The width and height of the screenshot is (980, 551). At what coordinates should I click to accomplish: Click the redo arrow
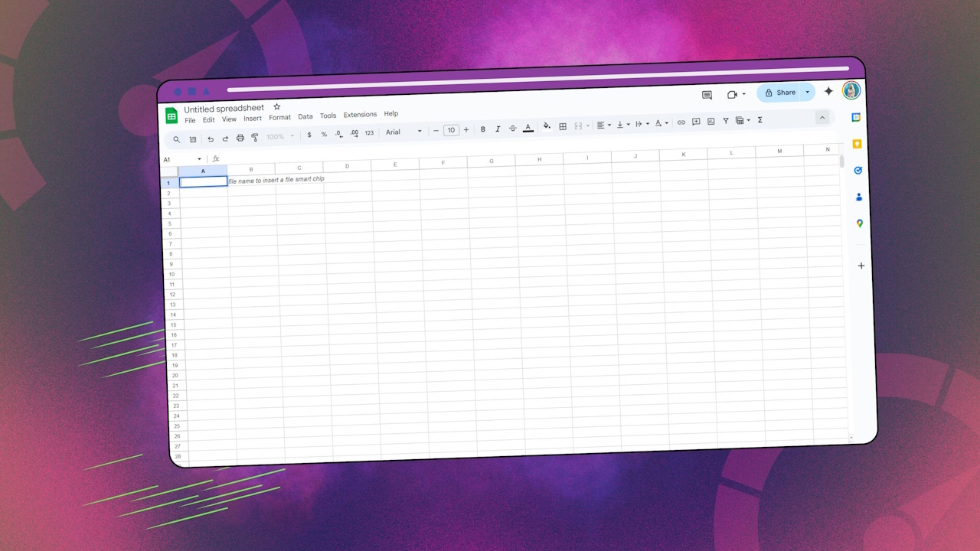click(x=225, y=139)
